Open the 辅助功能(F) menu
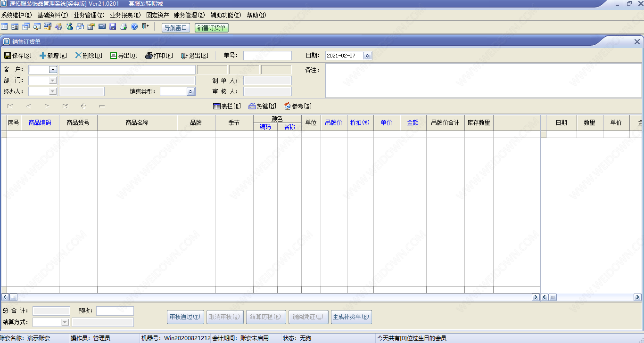This screenshot has height=343, width=644. [x=226, y=15]
